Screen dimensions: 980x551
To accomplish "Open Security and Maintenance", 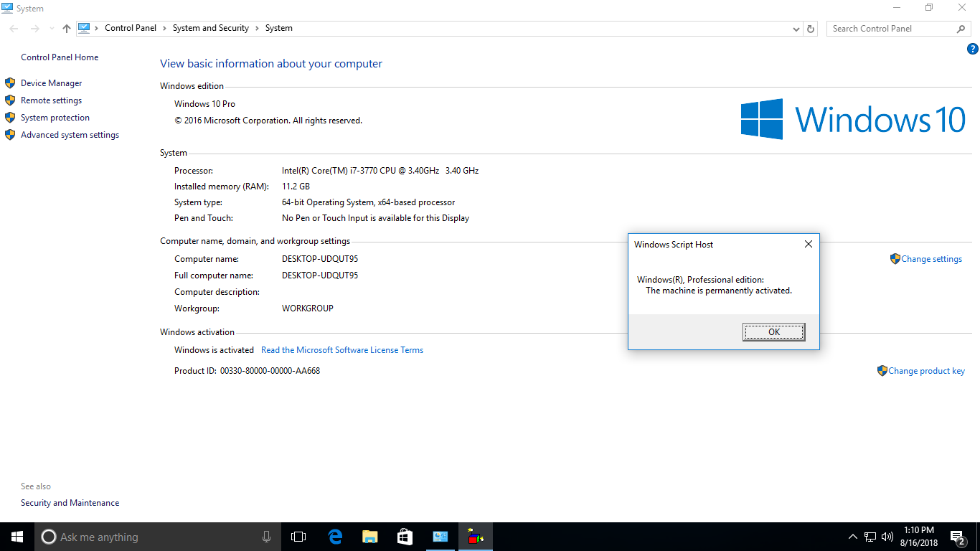I will pyautogui.click(x=70, y=503).
